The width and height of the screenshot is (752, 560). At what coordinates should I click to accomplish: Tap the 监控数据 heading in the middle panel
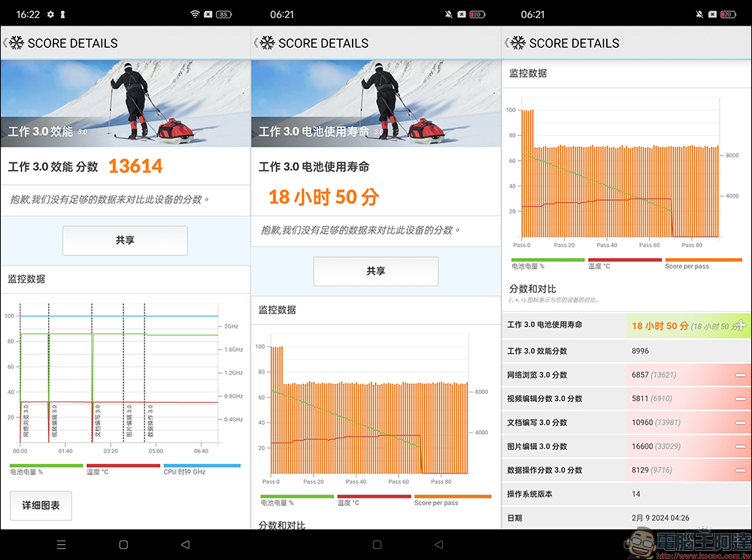point(277,310)
